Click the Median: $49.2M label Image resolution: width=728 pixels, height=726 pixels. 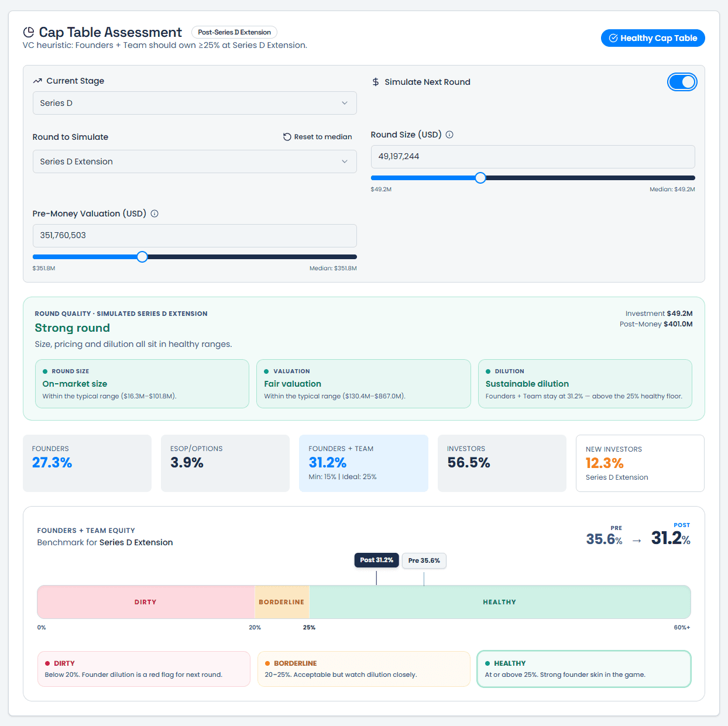(672, 190)
